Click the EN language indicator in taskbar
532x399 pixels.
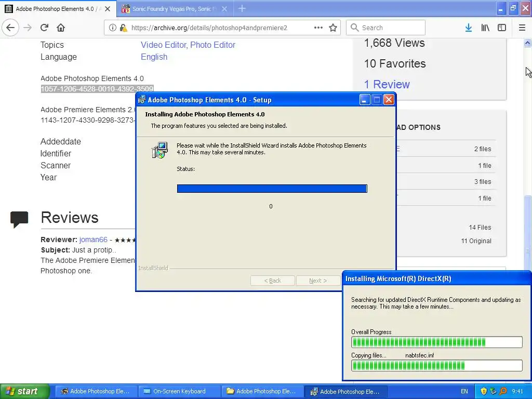pos(464,391)
